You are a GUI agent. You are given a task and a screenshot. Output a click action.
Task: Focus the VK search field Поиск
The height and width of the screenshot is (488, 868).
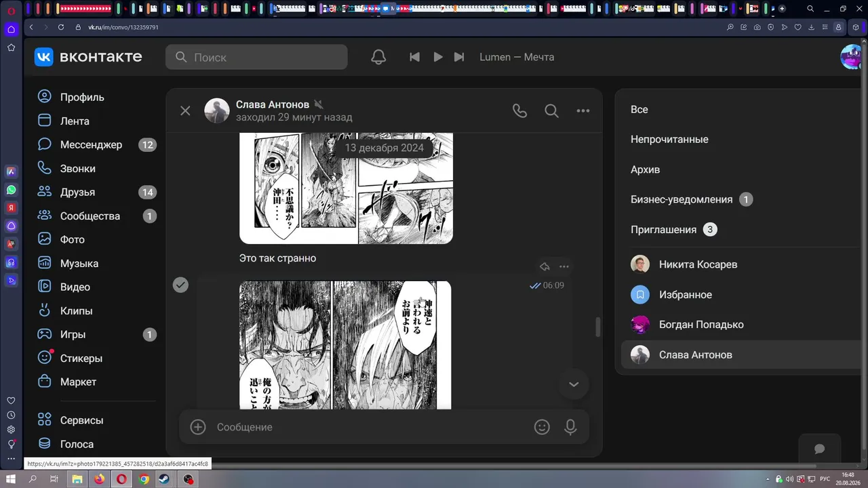[256, 57]
